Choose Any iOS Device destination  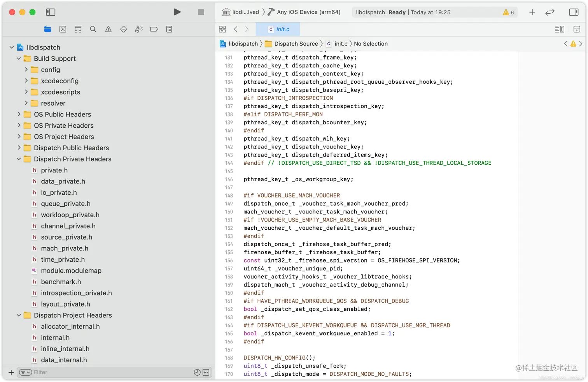point(304,12)
